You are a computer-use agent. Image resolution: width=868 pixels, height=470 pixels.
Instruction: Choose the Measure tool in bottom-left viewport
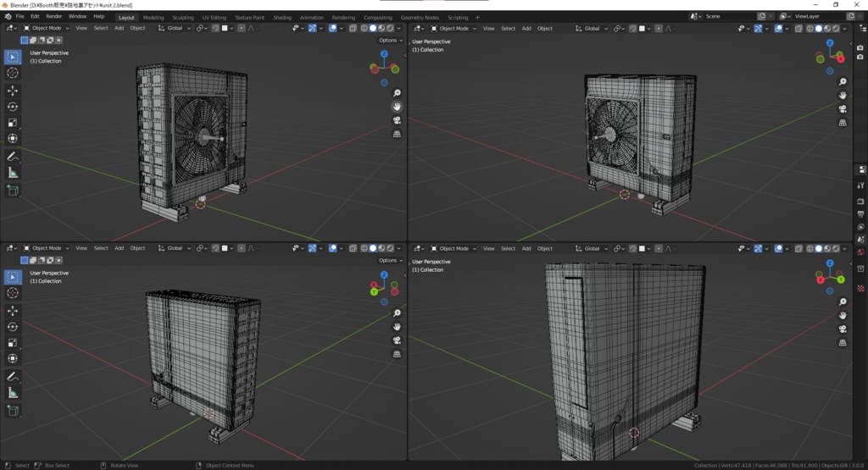click(13, 393)
